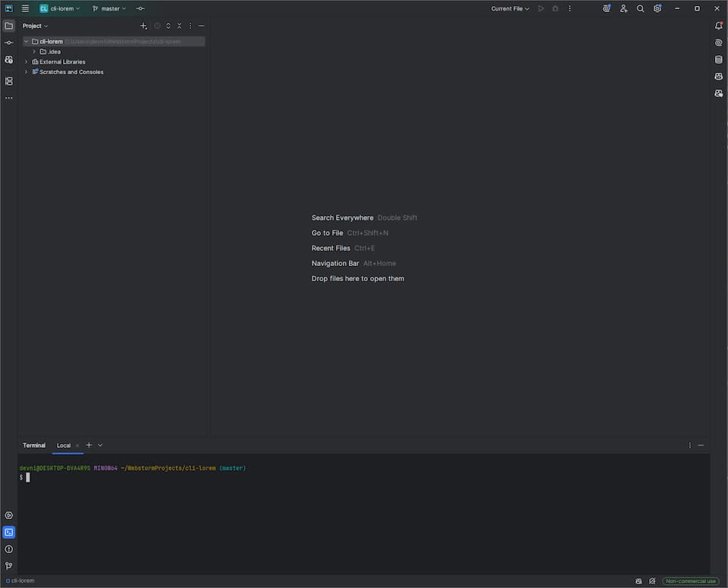Open the Structure tool window
This screenshot has height=588, width=728.
9,81
